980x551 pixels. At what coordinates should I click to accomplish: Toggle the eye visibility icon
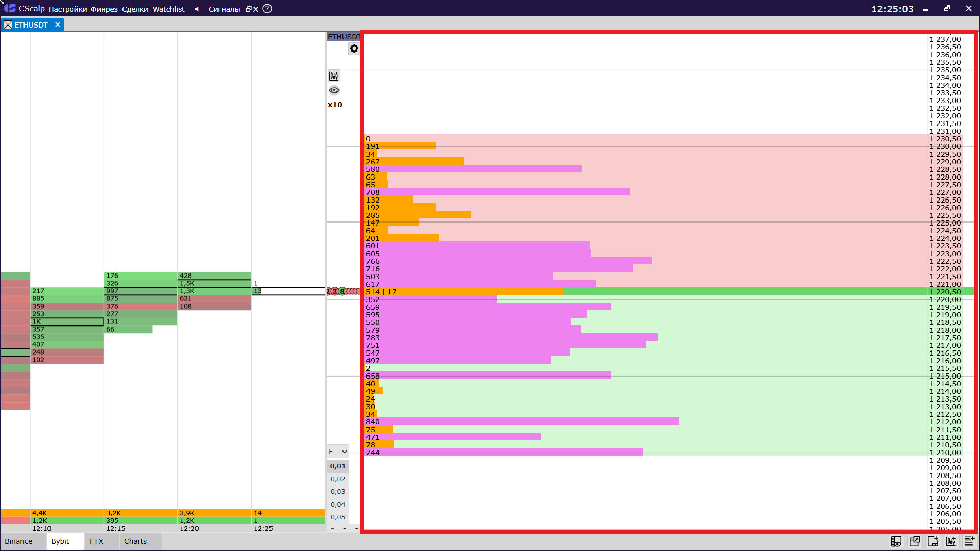click(334, 90)
